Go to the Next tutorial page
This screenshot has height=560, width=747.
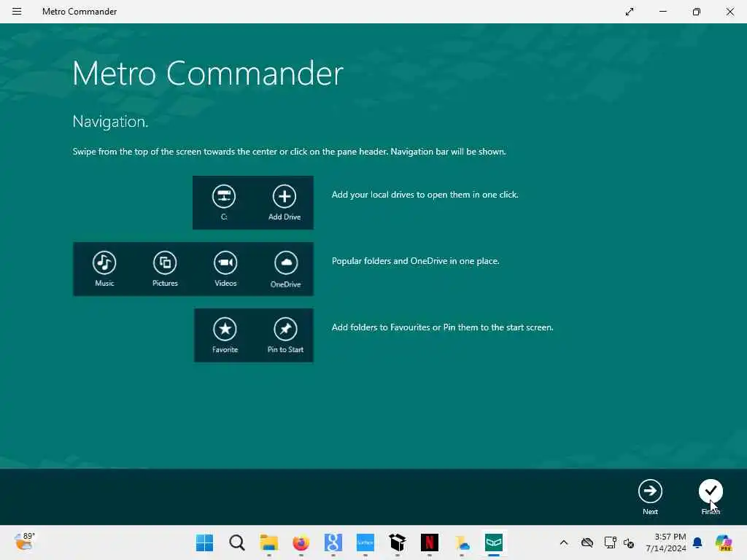click(650, 491)
